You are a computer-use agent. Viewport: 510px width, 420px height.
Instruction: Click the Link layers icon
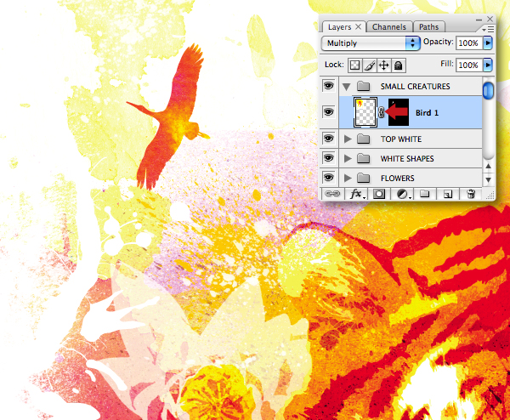tap(332, 194)
